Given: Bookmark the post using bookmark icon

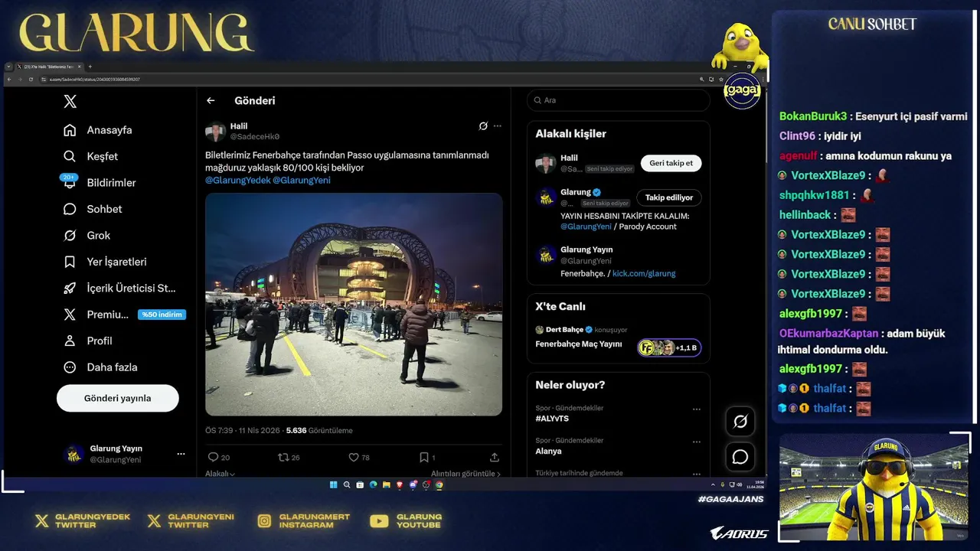Looking at the screenshot, I should pos(423,457).
